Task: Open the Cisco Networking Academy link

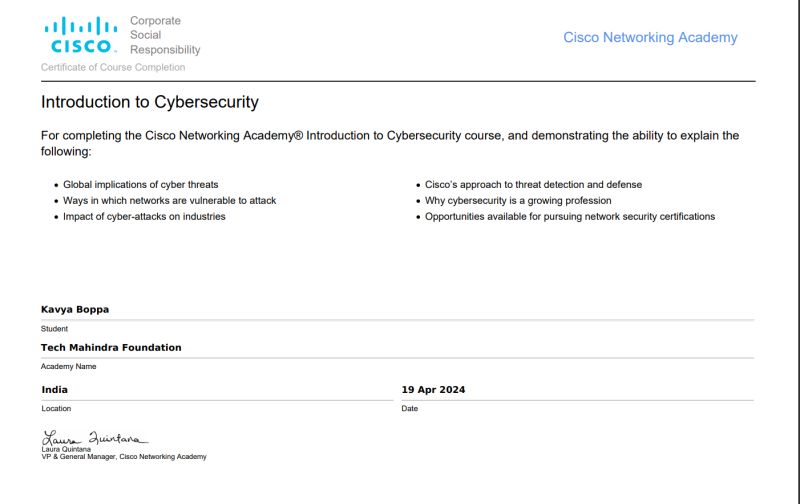Action: [650, 37]
